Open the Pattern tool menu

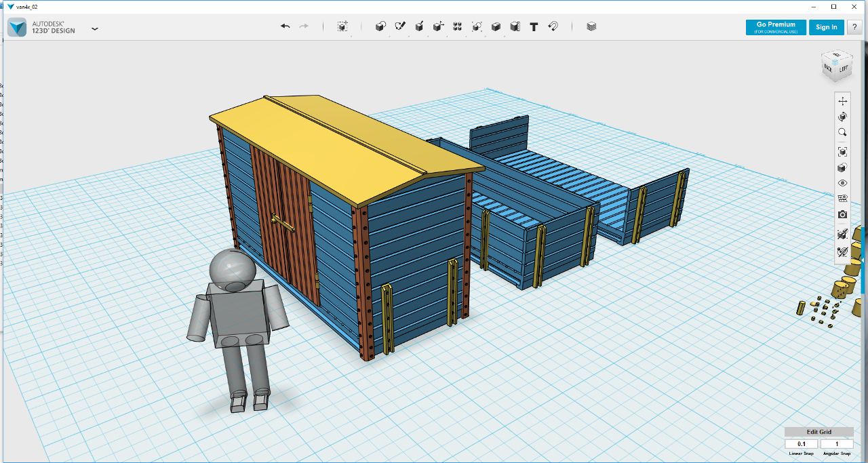pyautogui.click(x=458, y=26)
